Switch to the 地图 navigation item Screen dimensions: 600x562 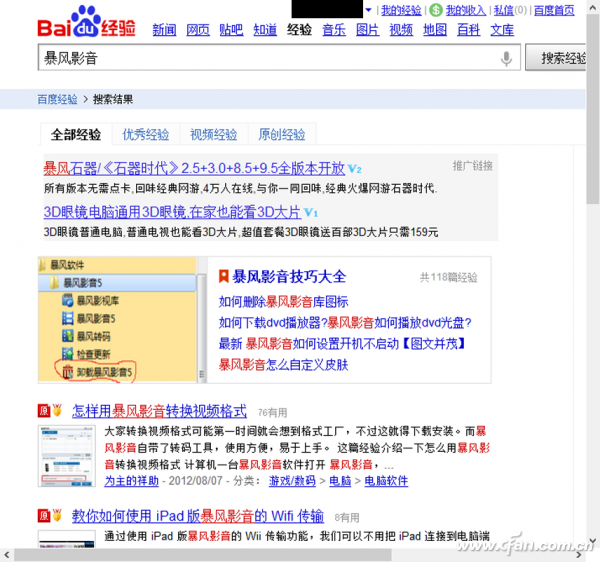[x=435, y=30]
